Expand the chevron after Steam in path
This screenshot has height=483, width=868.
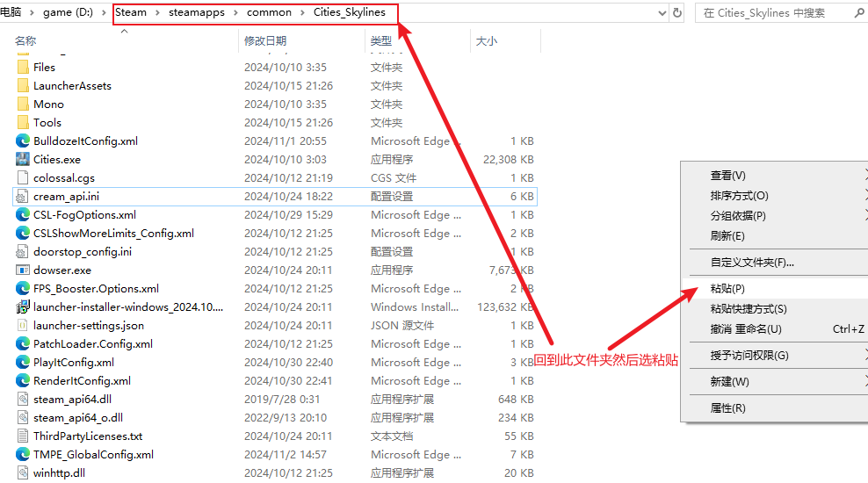[x=157, y=12]
